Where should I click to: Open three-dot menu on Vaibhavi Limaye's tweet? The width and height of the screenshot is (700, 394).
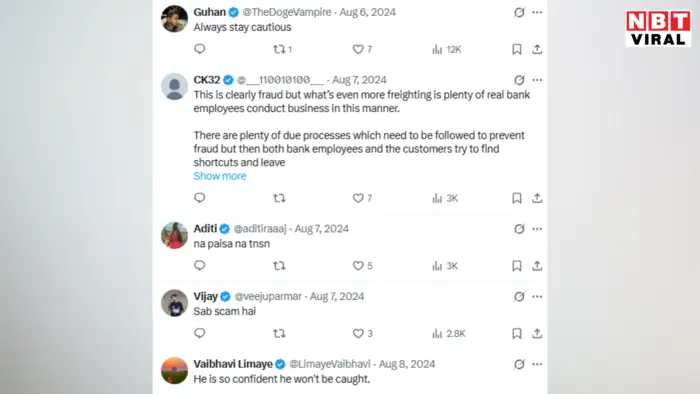(537, 364)
